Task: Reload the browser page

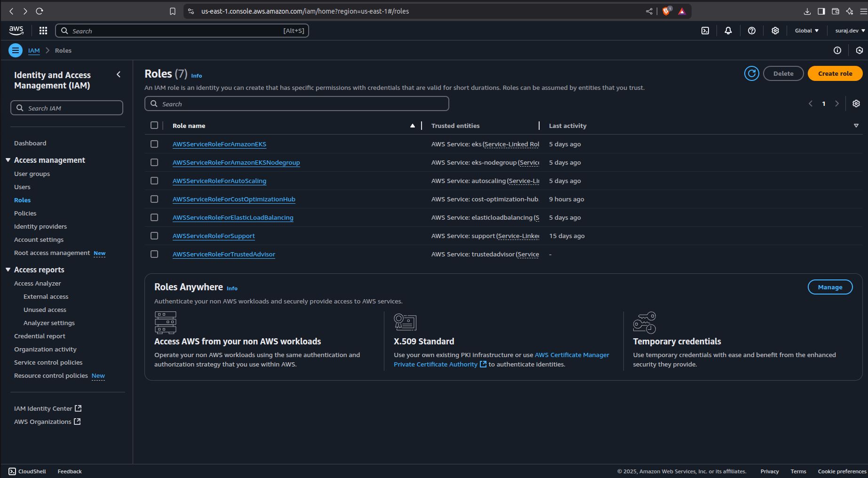Action: point(40,11)
